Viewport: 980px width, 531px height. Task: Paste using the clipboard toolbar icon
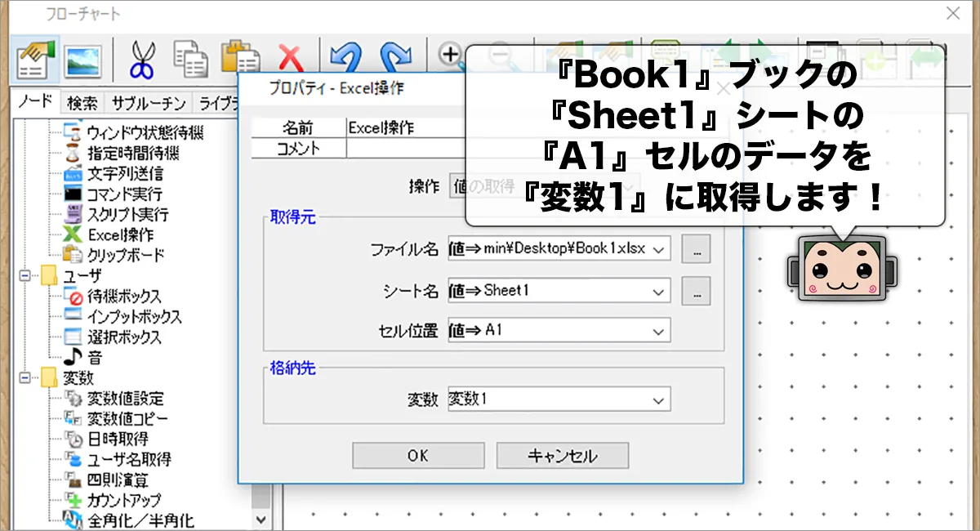(241, 58)
